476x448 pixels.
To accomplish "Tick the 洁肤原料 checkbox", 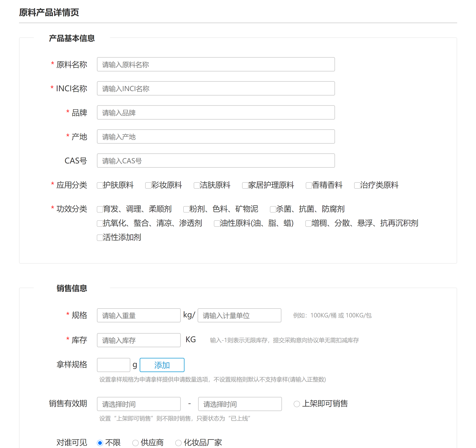I will tap(197, 185).
